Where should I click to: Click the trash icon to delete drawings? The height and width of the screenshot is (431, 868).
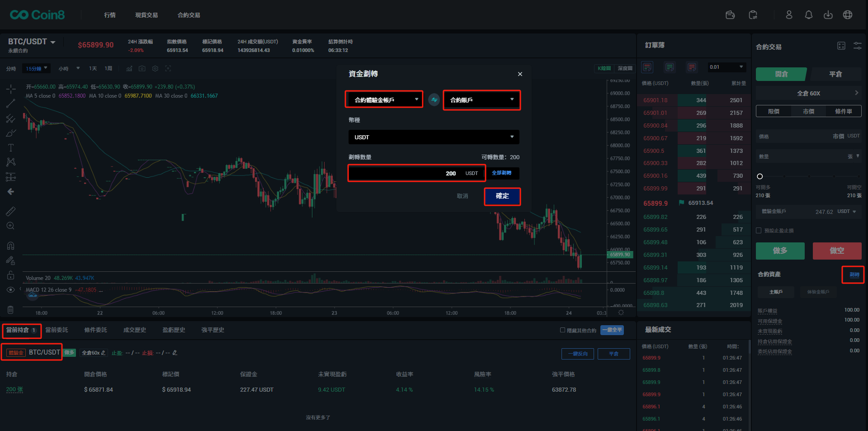11,310
